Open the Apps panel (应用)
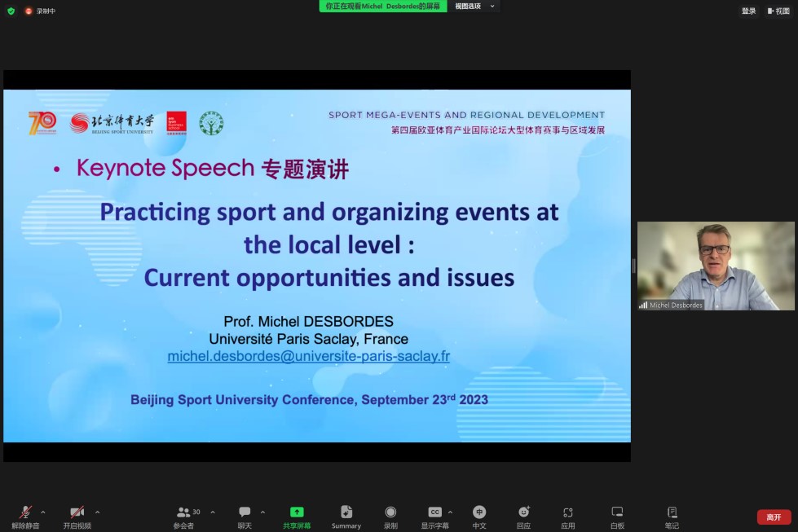This screenshot has width=798, height=532. tap(568, 512)
